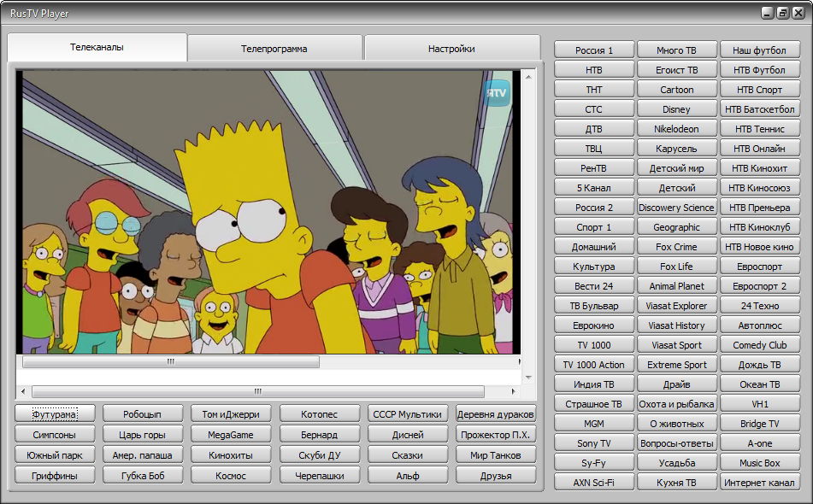
Task: Select the Друзья button
Action: [496, 476]
